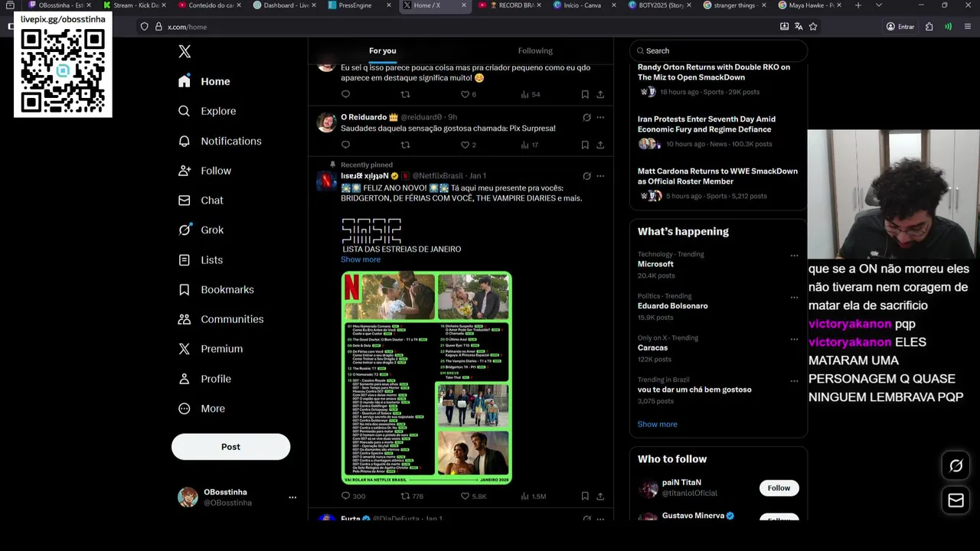
Task: Like the NetflixBrasil post
Action: [x=465, y=496]
